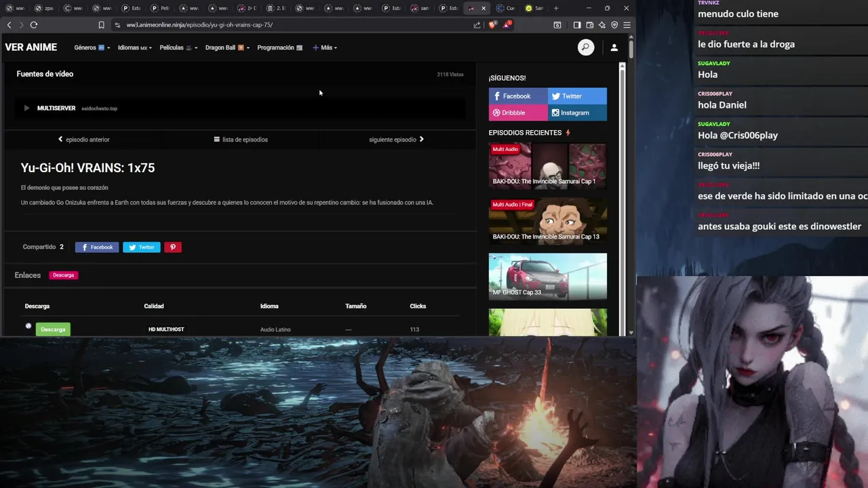
Task: Reload the current page
Action: click(33, 24)
